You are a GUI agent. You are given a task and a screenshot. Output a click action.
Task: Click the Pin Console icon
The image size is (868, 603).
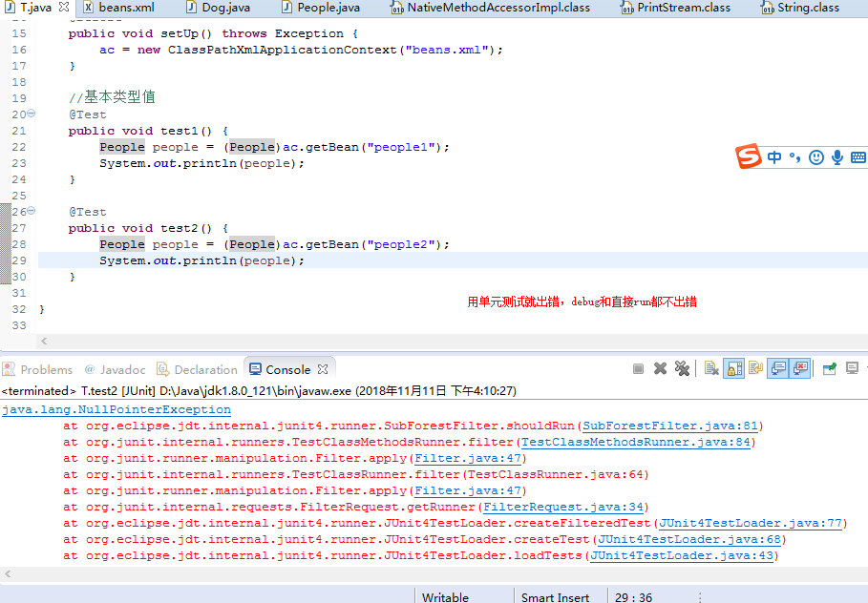tap(829, 368)
